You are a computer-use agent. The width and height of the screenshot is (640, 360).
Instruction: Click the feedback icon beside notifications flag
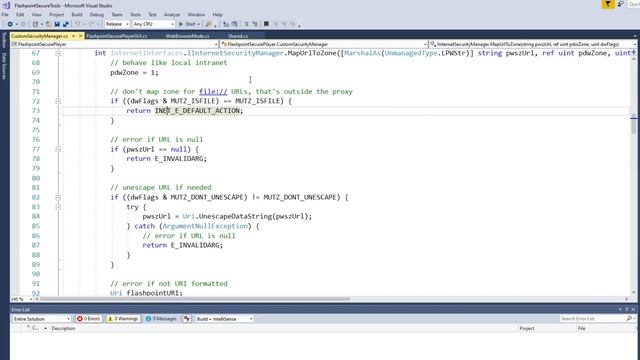click(x=621, y=4)
